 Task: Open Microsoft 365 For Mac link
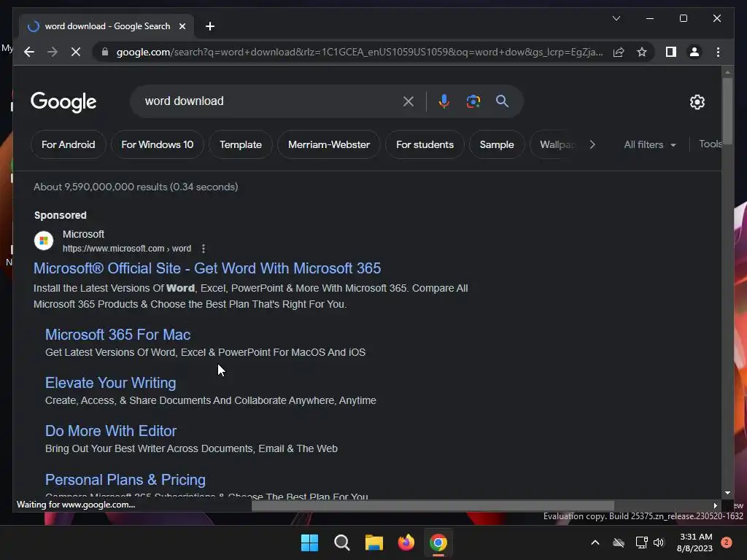pyautogui.click(x=117, y=335)
